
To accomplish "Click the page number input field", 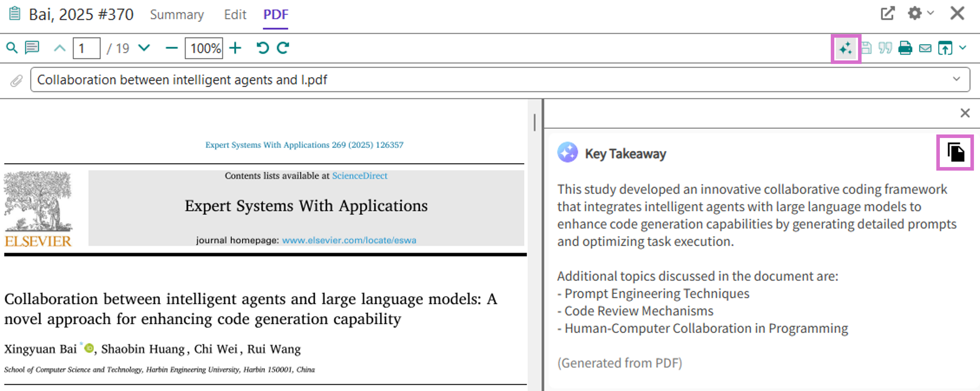I will [x=87, y=48].
